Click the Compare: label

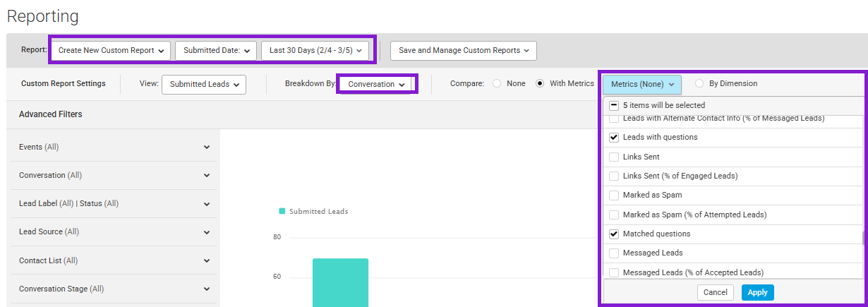(x=467, y=83)
